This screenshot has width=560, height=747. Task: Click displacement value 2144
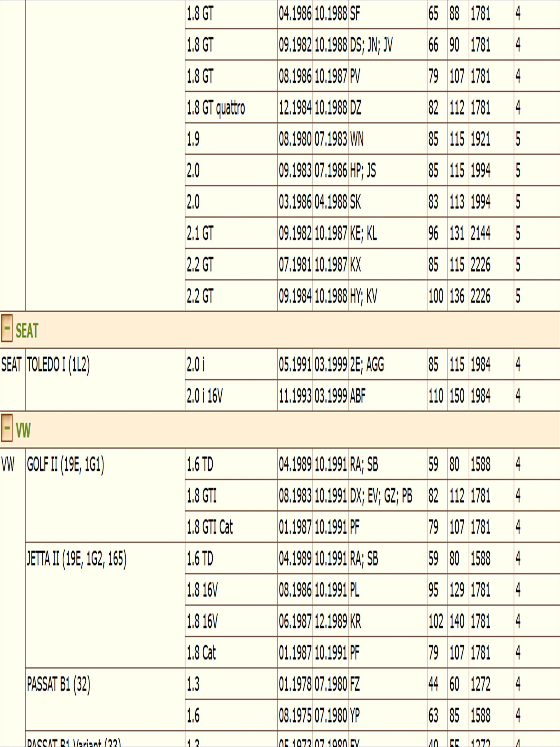point(491,233)
